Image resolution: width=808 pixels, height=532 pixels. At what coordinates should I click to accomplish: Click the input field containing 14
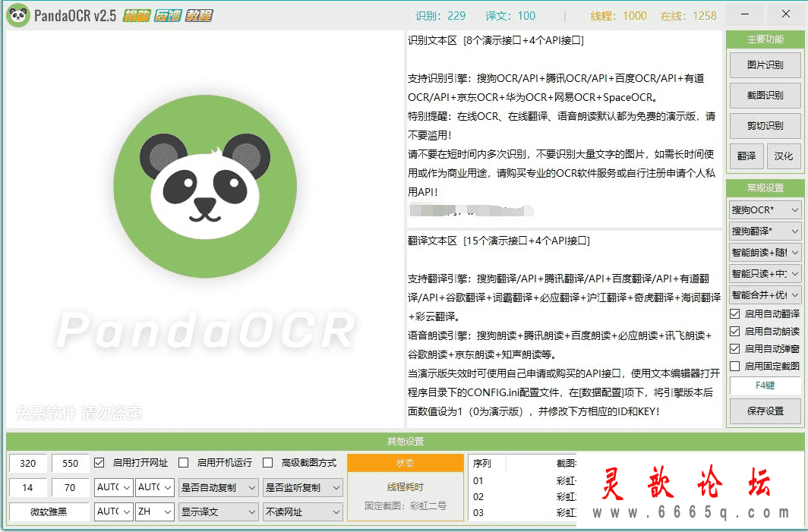pyautogui.click(x=28, y=487)
